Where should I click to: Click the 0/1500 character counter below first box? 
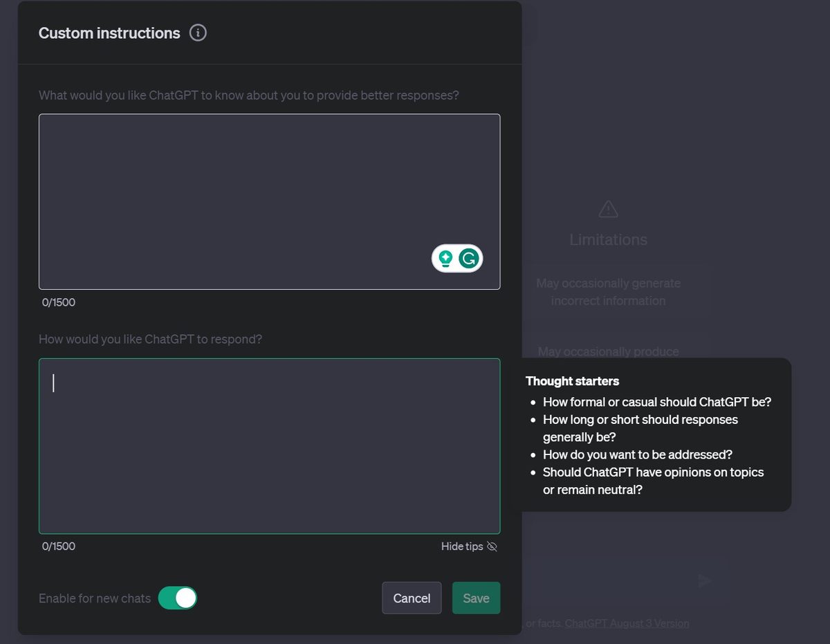[x=58, y=302]
